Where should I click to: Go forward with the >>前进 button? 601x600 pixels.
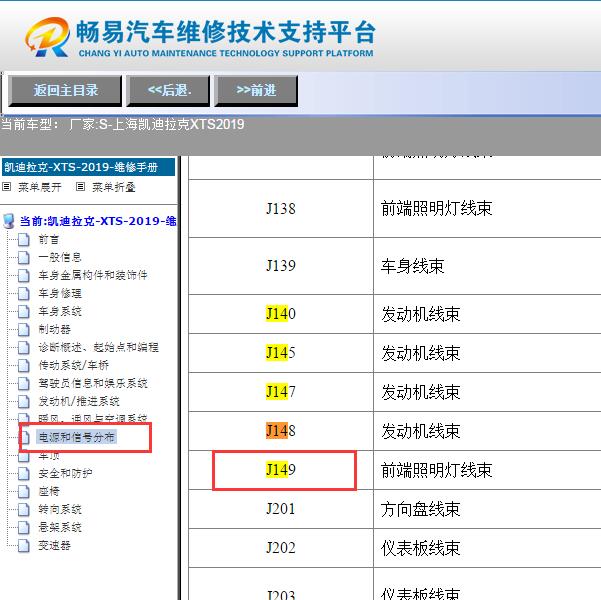tap(256, 91)
